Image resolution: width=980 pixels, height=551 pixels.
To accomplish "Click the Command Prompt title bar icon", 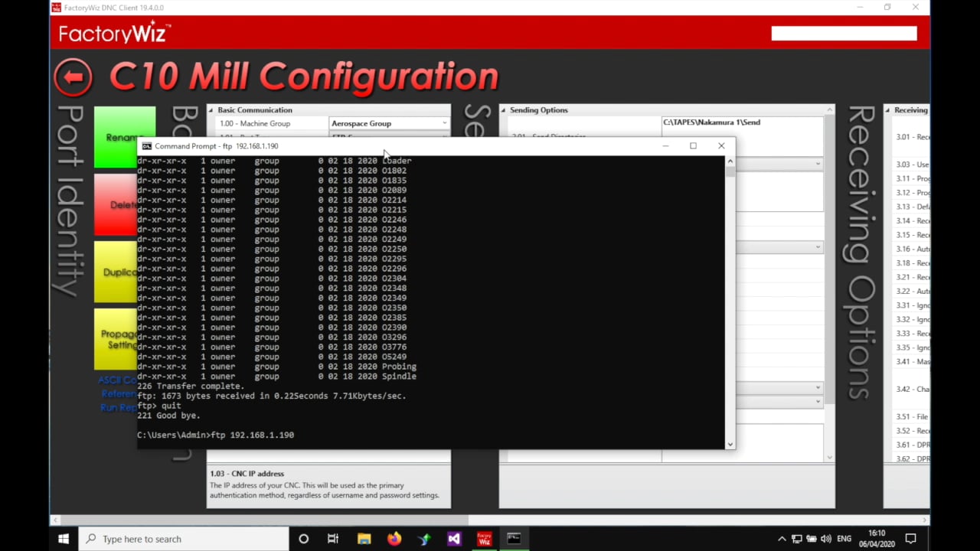I will [x=146, y=146].
